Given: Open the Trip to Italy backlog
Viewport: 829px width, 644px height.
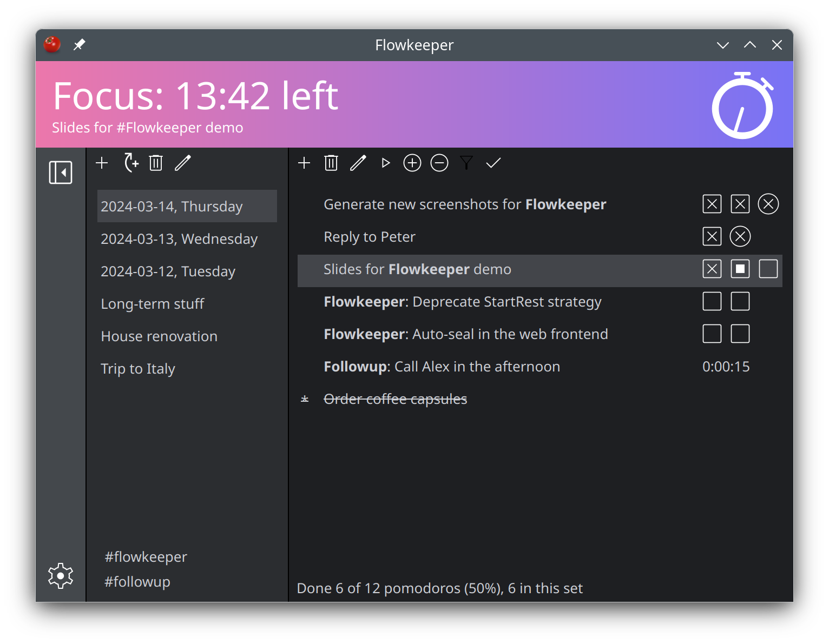Looking at the screenshot, I should click(187, 368).
